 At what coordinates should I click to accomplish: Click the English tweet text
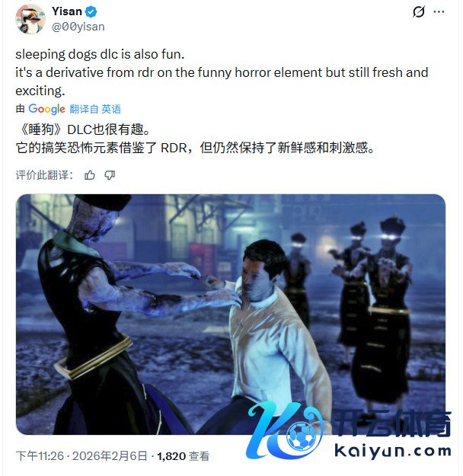click(x=222, y=72)
